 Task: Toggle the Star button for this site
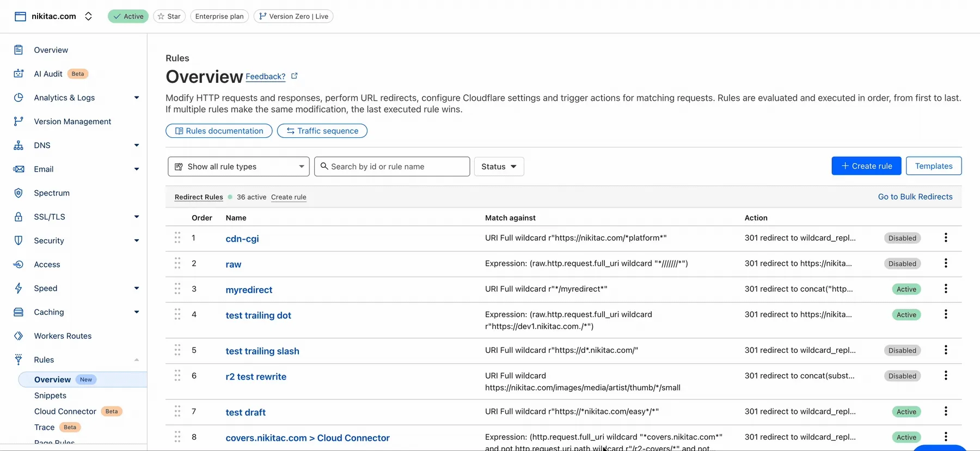pos(169,16)
